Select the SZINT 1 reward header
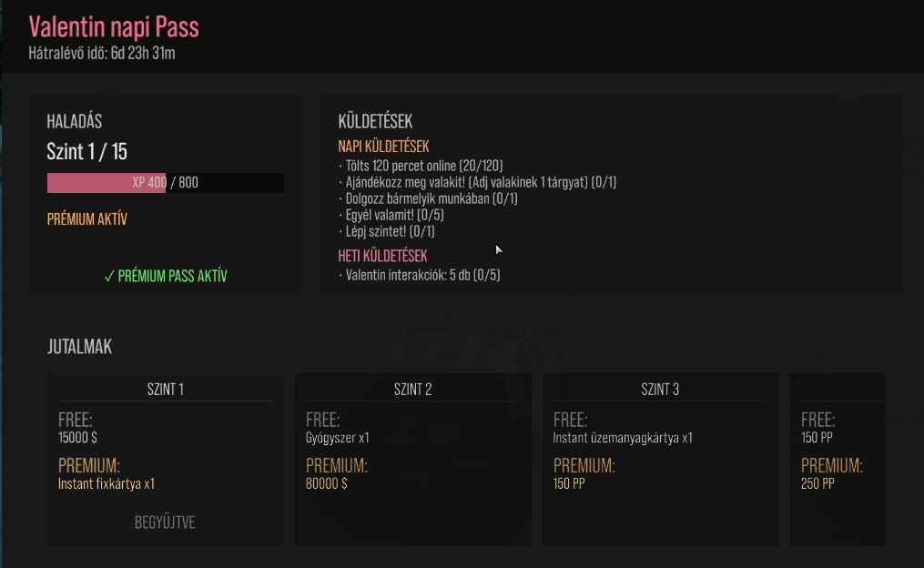 pos(166,390)
